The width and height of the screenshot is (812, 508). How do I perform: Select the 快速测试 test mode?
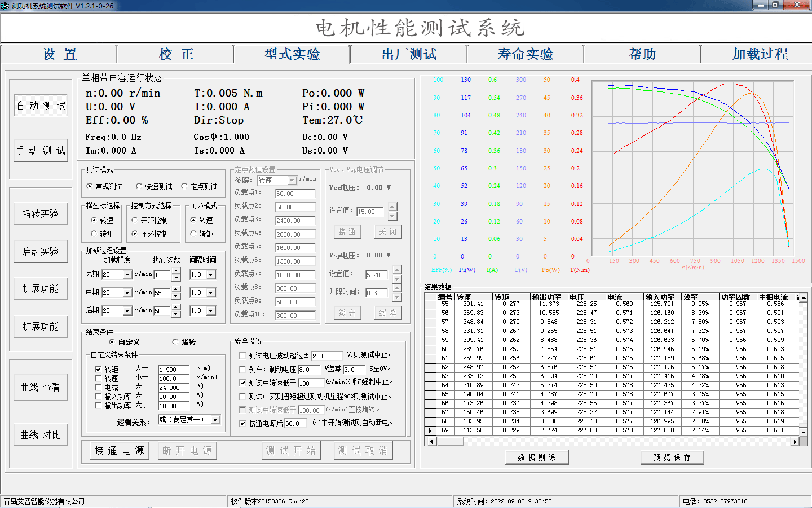click(138, 186)
